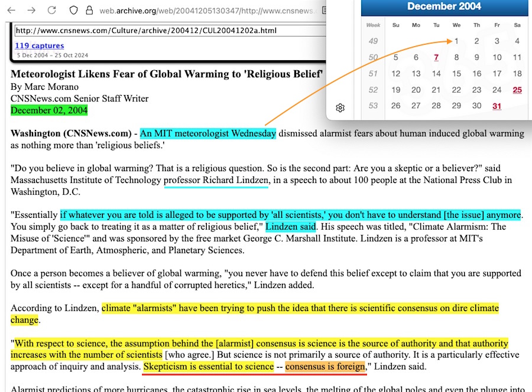Viewport: 532px width, 392px height.
Task: Open the tracking protection shield panel
Action: (x=74, y=10)
